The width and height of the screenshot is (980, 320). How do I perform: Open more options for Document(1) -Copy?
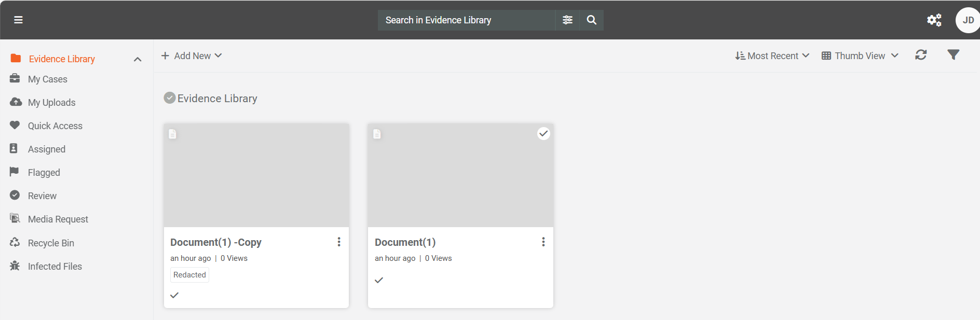339,242
